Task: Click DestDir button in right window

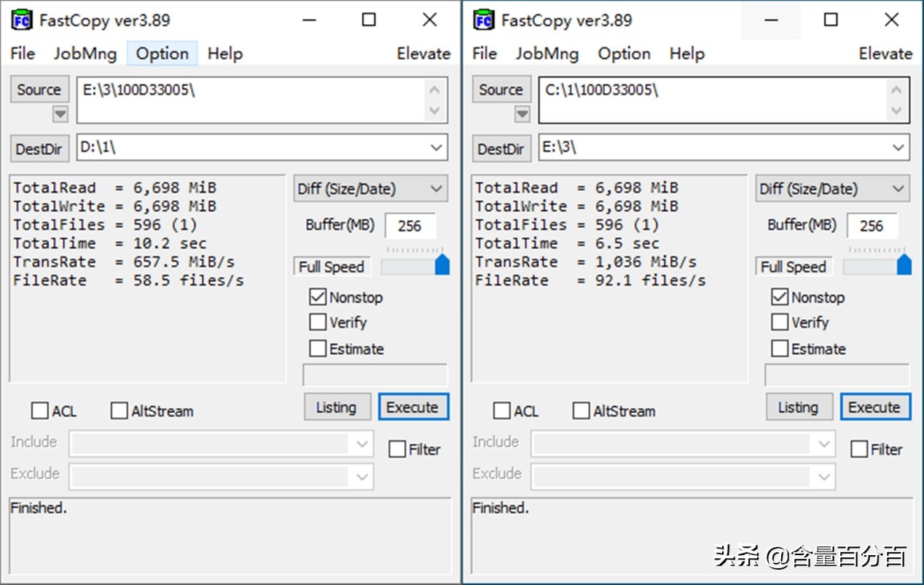Action: 501,149
